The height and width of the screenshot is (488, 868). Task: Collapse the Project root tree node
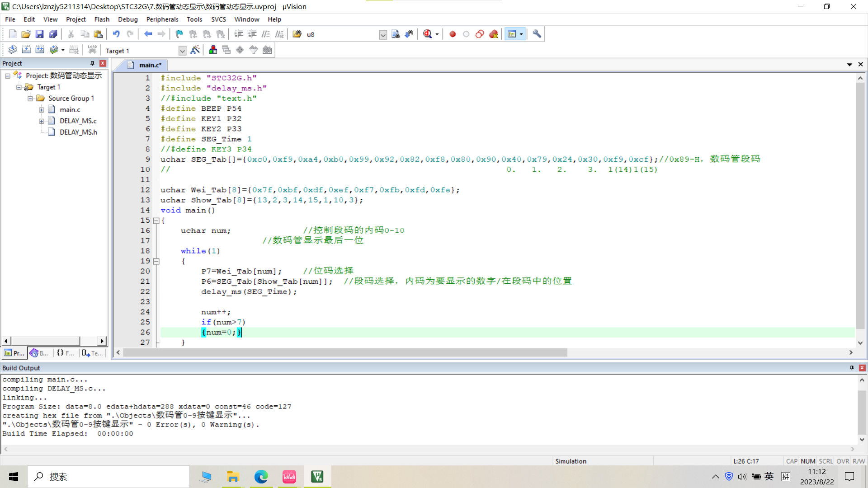(x=8, y=76)
